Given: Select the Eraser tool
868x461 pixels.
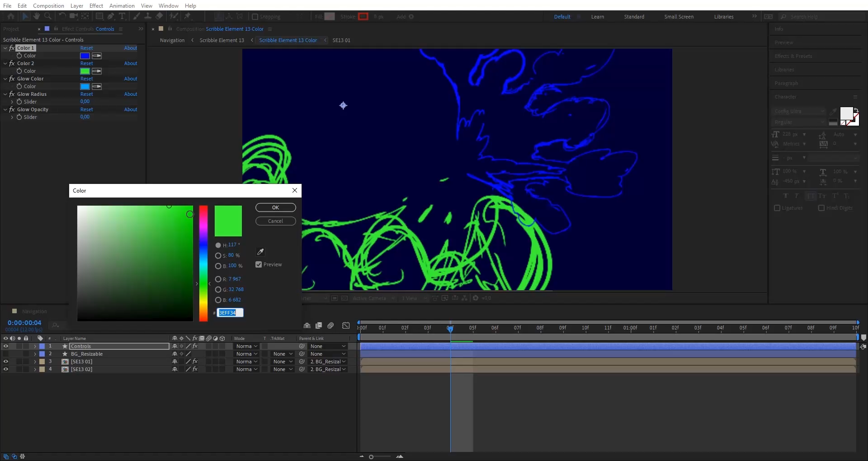Looking at the screenshot, I should point(159,16).
